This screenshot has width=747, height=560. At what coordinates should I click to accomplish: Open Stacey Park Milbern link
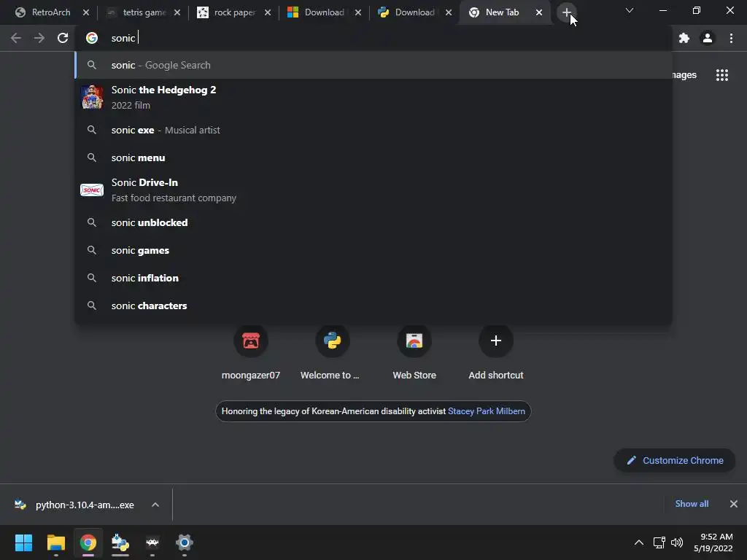click(x=487, y=411)
